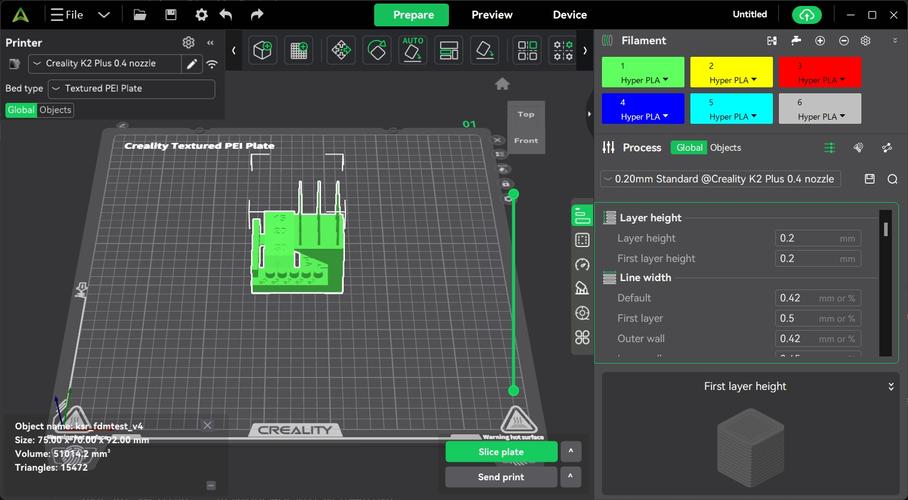Click the Split to parts gear icon
The height and width of the screenshot is (500, 908).
pos(562,50)
